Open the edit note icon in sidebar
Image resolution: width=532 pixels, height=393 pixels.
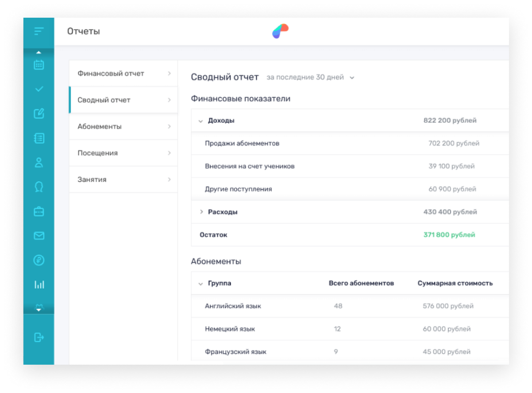(x=39, y=113)
